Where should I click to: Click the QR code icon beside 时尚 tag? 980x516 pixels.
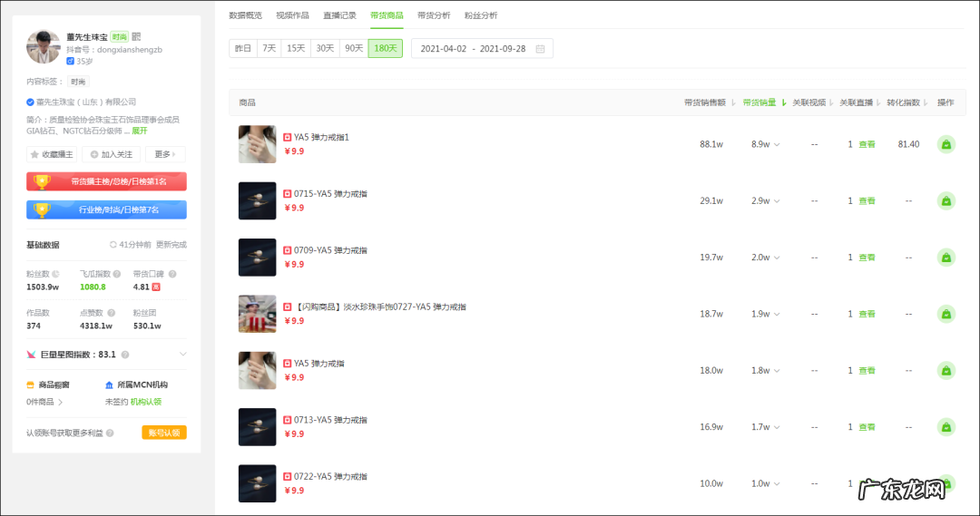pos(136,37)
